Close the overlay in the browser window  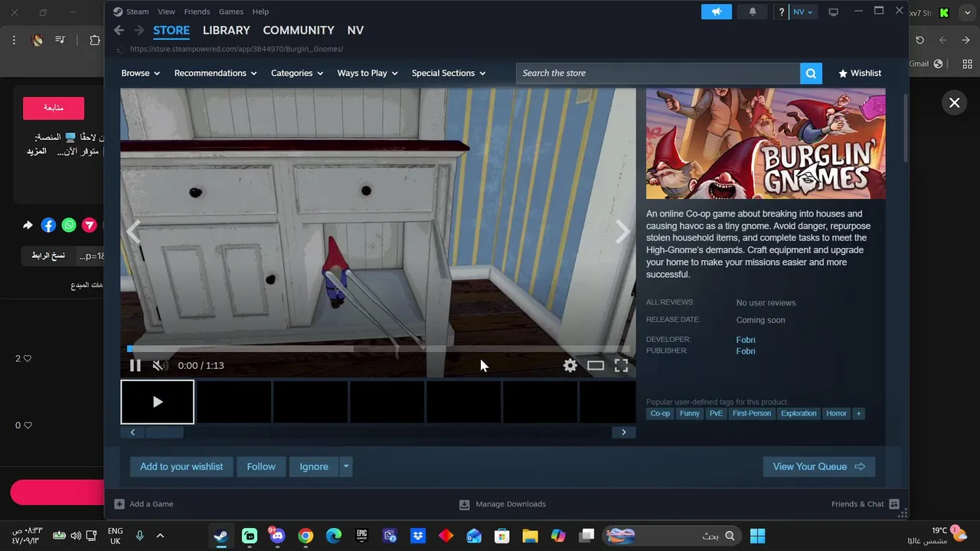(954, 103)
